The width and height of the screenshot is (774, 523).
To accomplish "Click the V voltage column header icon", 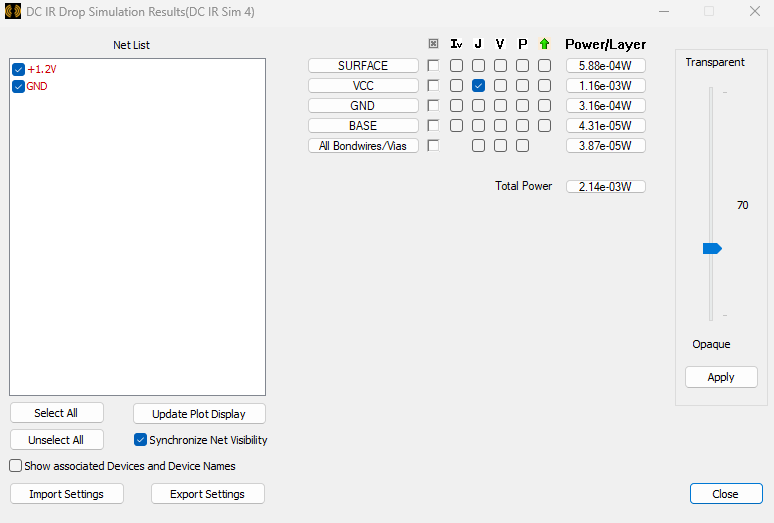I will [500, 44].
